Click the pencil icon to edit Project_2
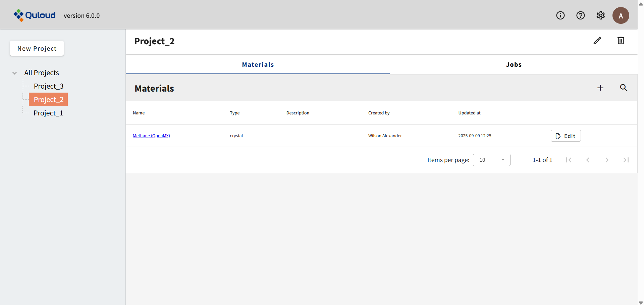Image resolution: width=644 pixels, height=305 pixels. 597,41
